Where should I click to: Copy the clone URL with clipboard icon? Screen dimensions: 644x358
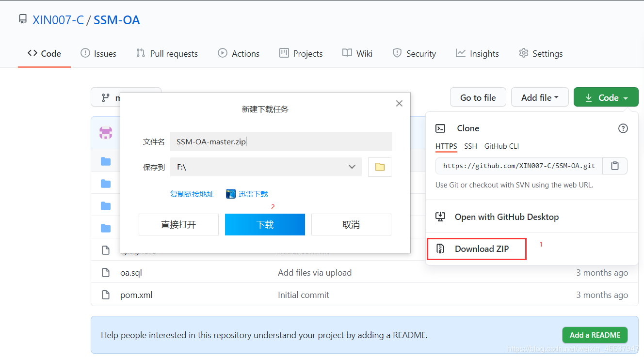tap(615, 166)
